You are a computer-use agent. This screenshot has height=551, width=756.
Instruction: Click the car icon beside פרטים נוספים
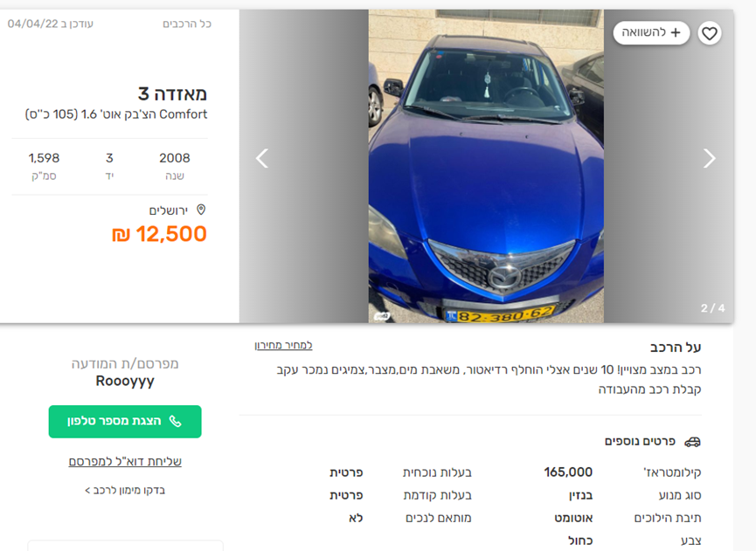point(692,442)
